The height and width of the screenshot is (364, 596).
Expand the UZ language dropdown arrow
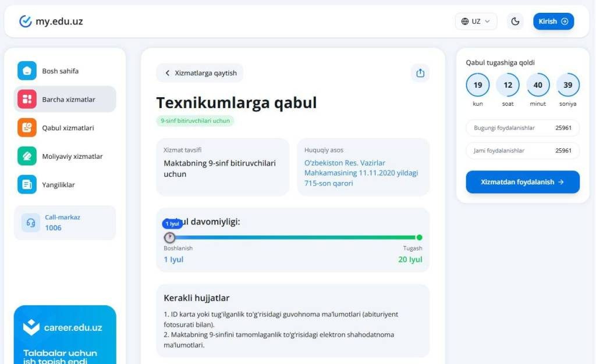pos(487,22)
